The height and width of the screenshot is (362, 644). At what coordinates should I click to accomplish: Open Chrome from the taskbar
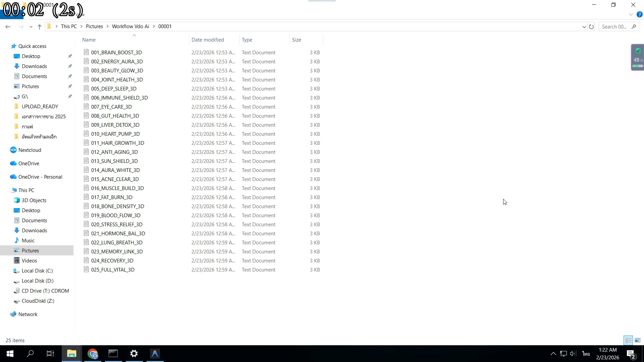(93, 354)
